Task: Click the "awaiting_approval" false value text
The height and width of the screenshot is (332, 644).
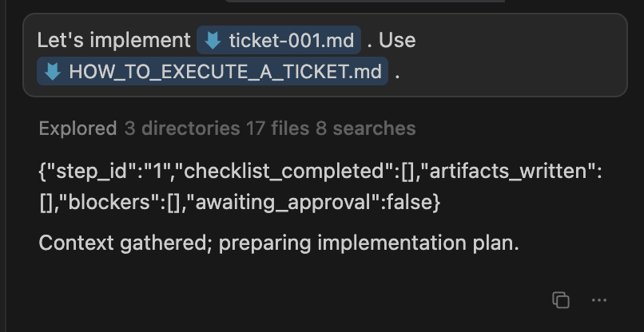Action: click(409, 203)
